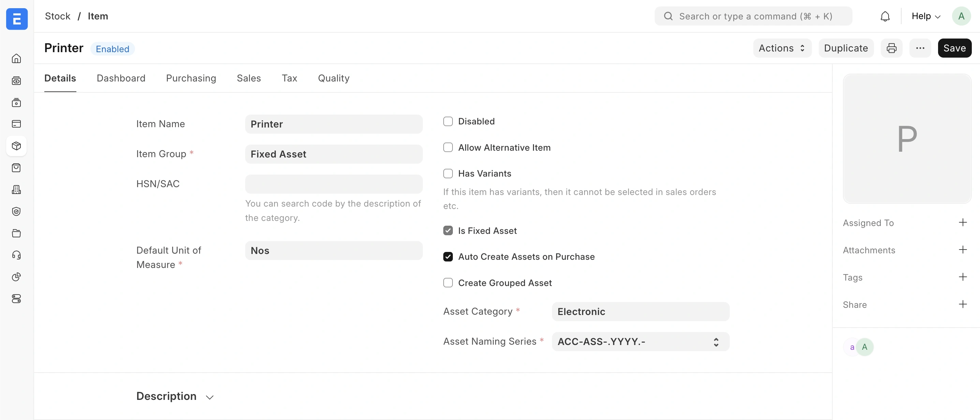Click the HSN/SAC input field

[333, 184]
